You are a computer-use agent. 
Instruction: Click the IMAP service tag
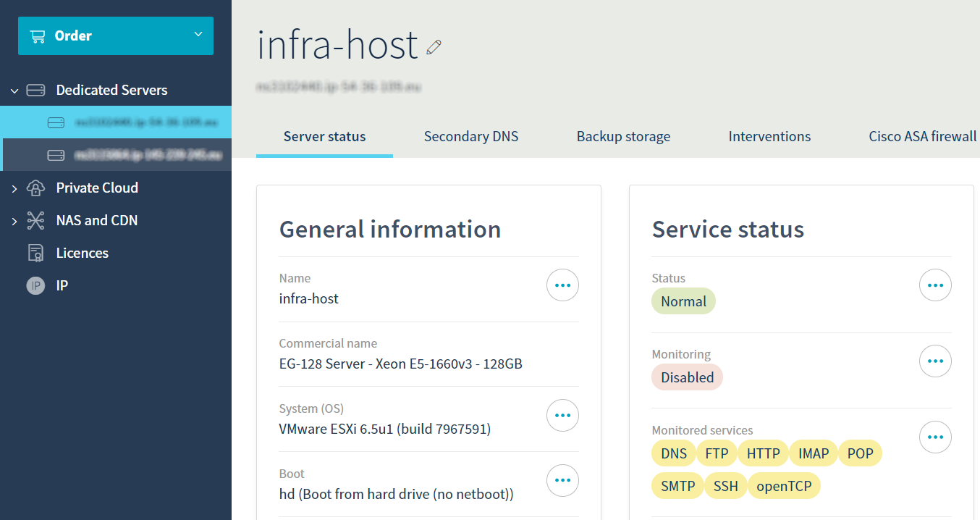[814, 453]
